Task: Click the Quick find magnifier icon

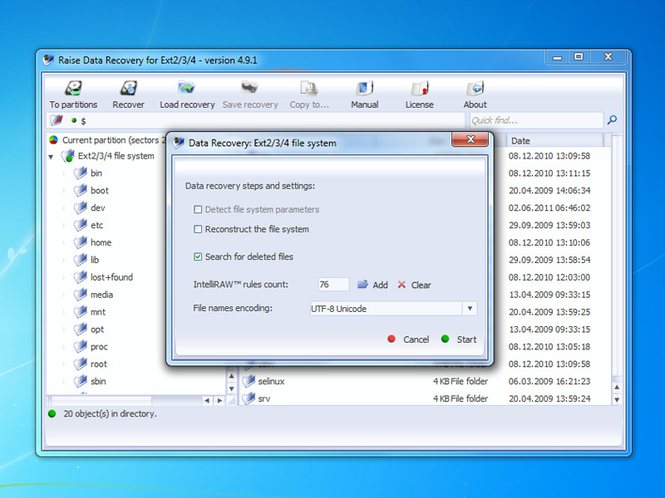Action: pos(612,120)
